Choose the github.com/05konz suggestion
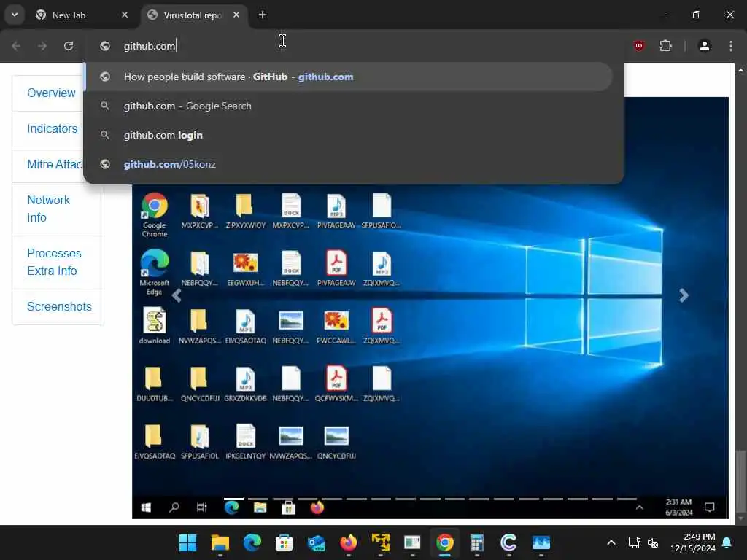 (349, 164)
